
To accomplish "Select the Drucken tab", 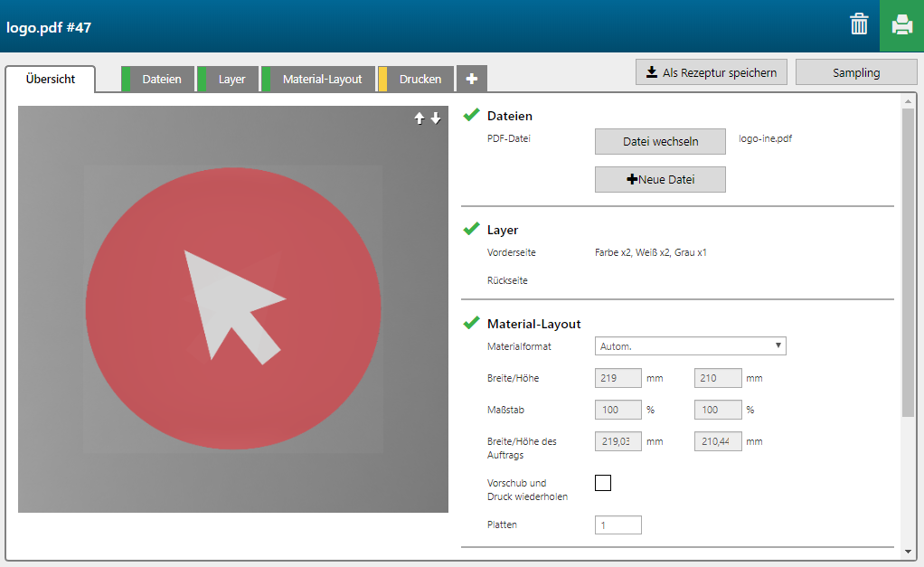I will [420, 80].
